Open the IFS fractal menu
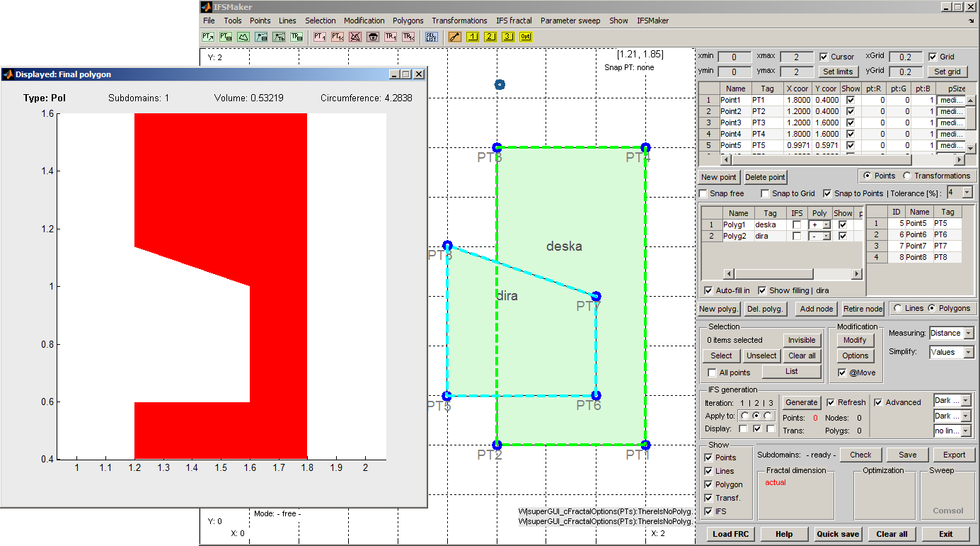 point(514,21)
